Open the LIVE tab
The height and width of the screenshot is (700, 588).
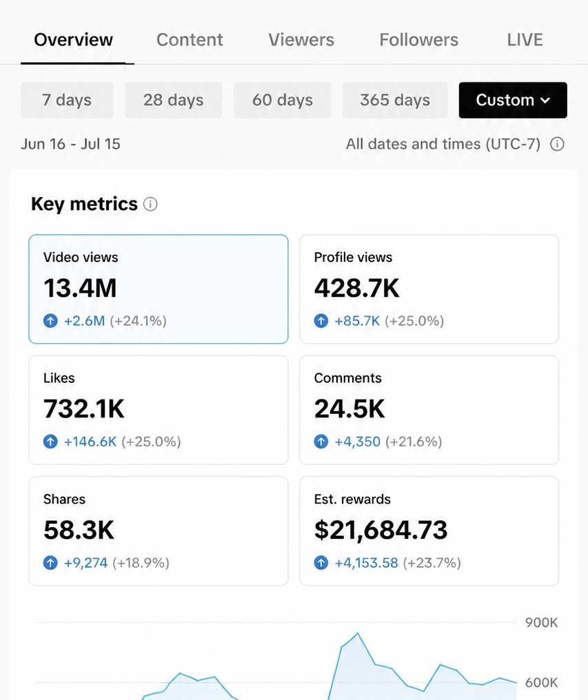coord(525,40)
